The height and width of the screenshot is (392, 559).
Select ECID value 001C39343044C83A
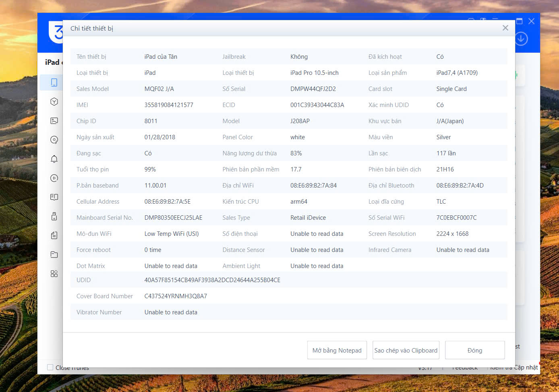click(x=317, y=105)
